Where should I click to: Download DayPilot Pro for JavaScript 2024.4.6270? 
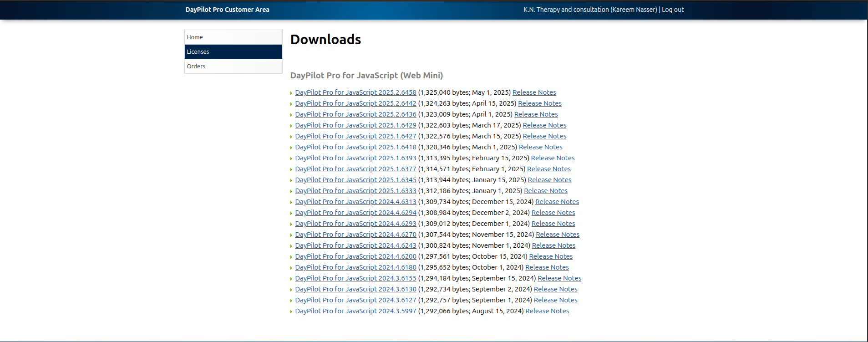point(355,235)
